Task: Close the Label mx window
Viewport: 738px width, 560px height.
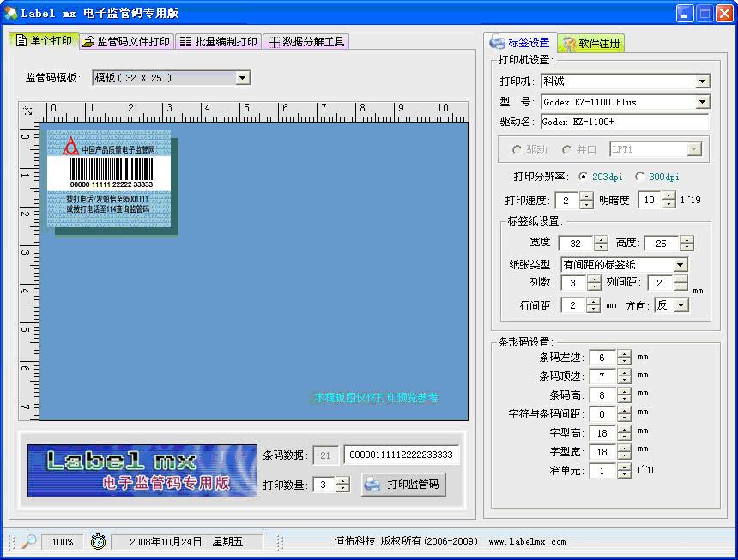Action: click(x=724, y=13)
